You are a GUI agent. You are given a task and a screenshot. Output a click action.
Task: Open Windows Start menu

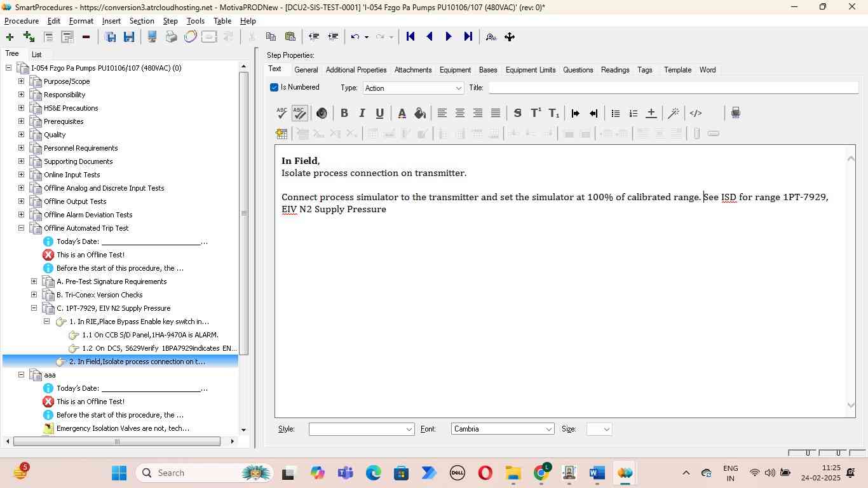coord(119,473)
